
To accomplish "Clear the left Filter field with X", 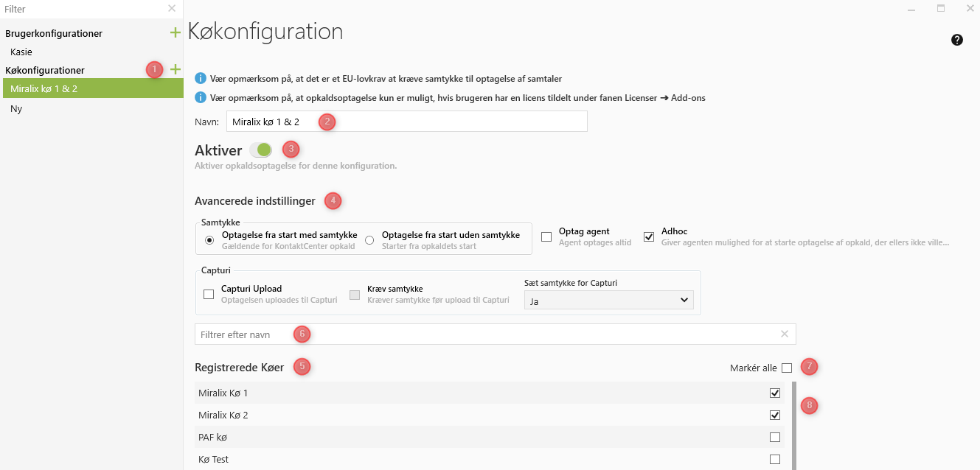I will pyautogui.click(x=172, y=8).
